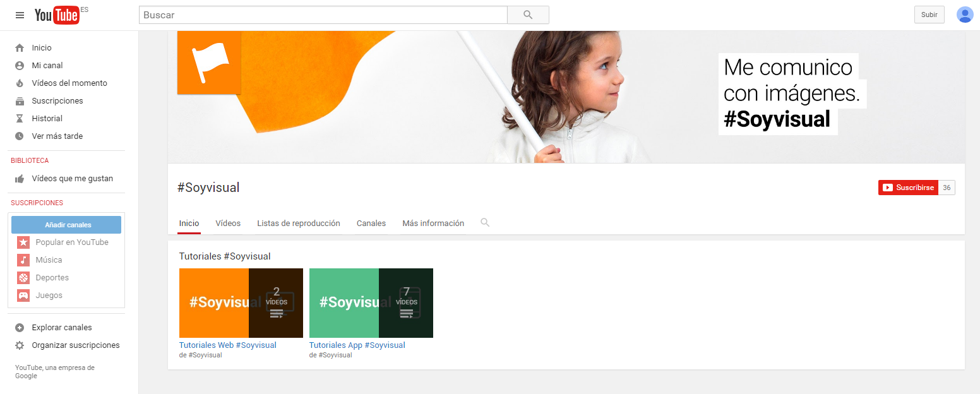Open Tutoriales App #Soyvisual link

click(357, 345)
